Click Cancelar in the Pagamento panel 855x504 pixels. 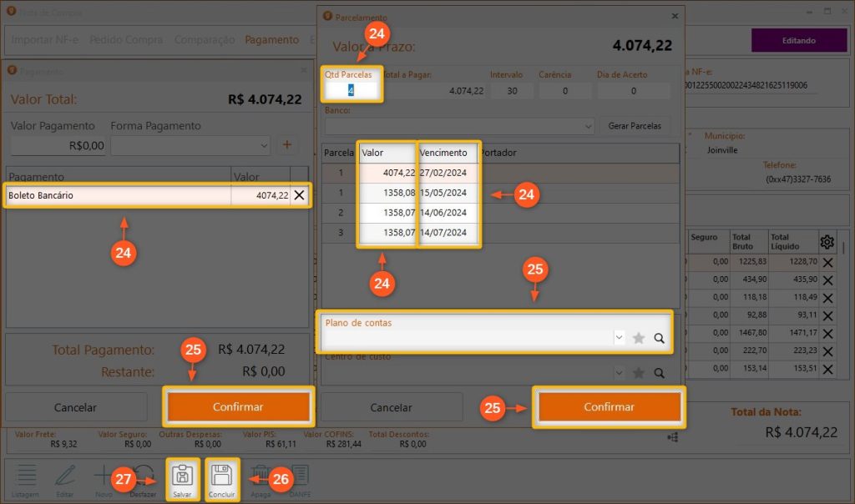coord(75,407)
